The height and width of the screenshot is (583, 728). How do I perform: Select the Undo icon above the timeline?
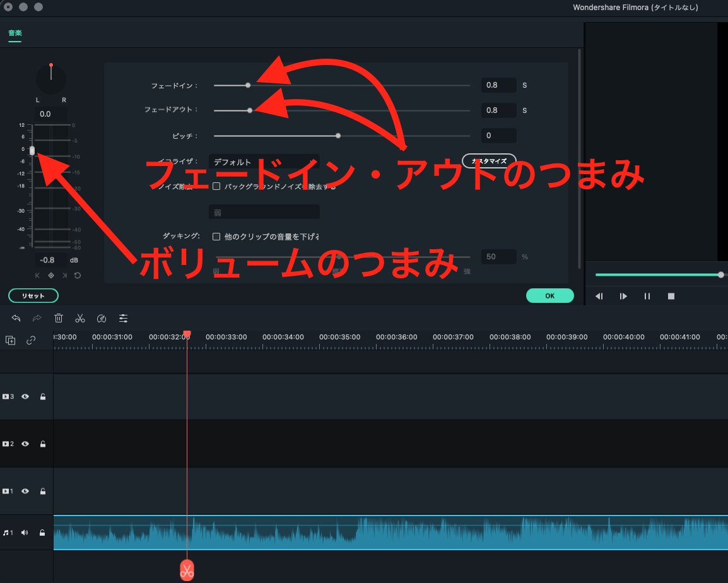(16, 318)
